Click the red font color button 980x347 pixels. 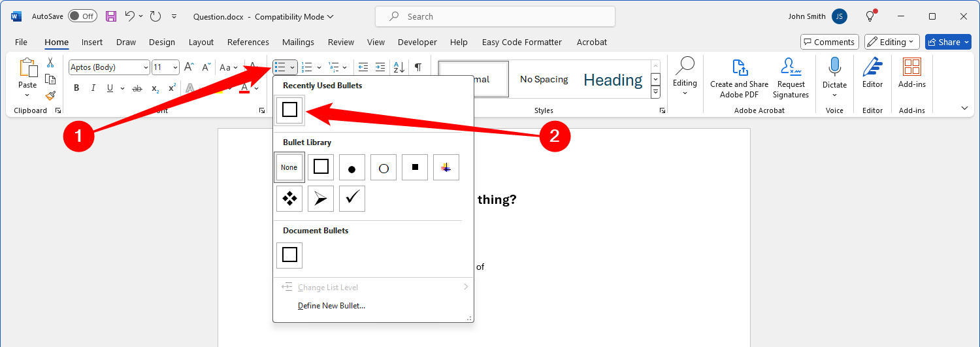(244, 88)
